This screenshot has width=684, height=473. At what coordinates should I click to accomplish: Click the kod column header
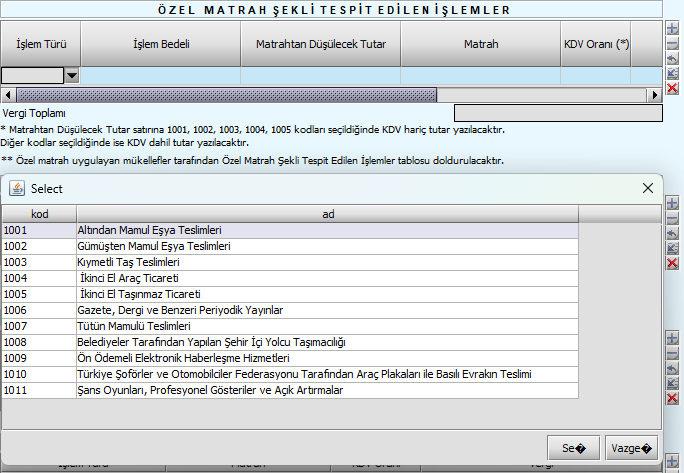point(39,214)
